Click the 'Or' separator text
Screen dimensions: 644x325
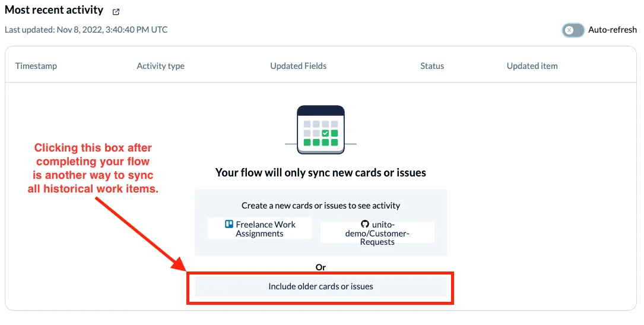click(321, 267)
